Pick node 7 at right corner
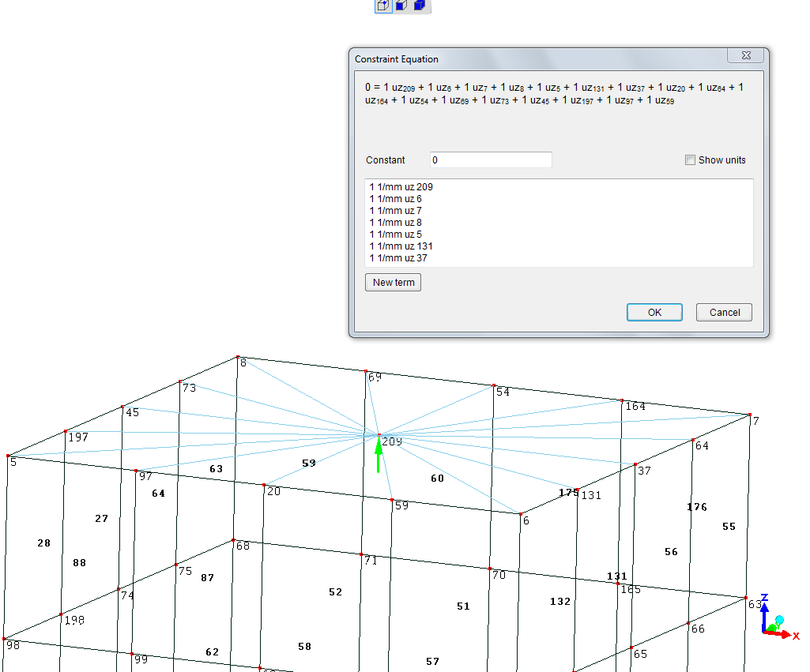810x672 pixels. (x=750, y=415)
